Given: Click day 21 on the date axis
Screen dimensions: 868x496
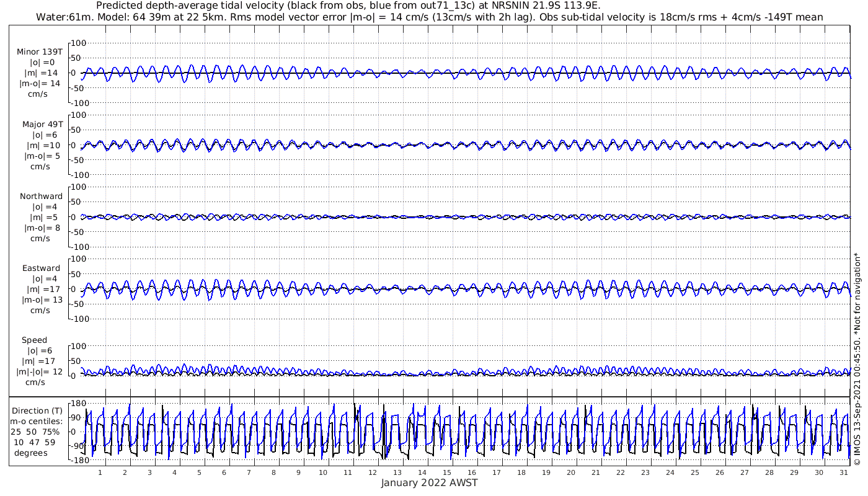Looking at the screenshot, I should [x=596, y=472].
